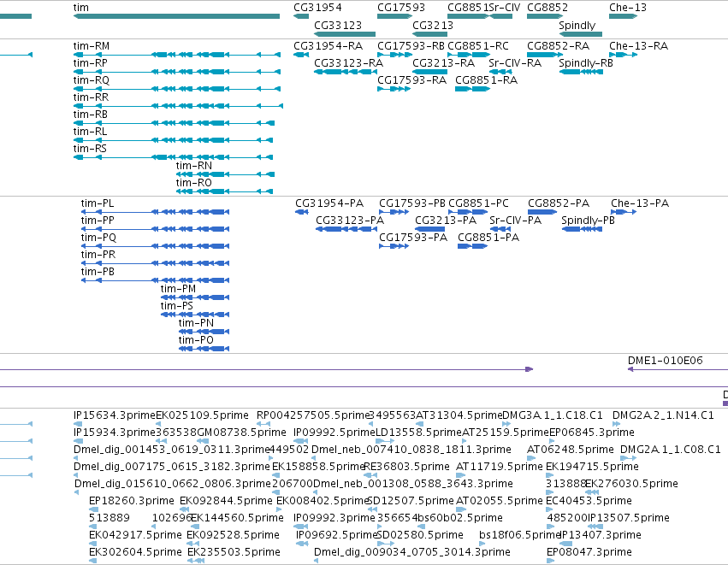Open the LD13558.5prime EST label
The image size is (728, 565).
point(418,433)
